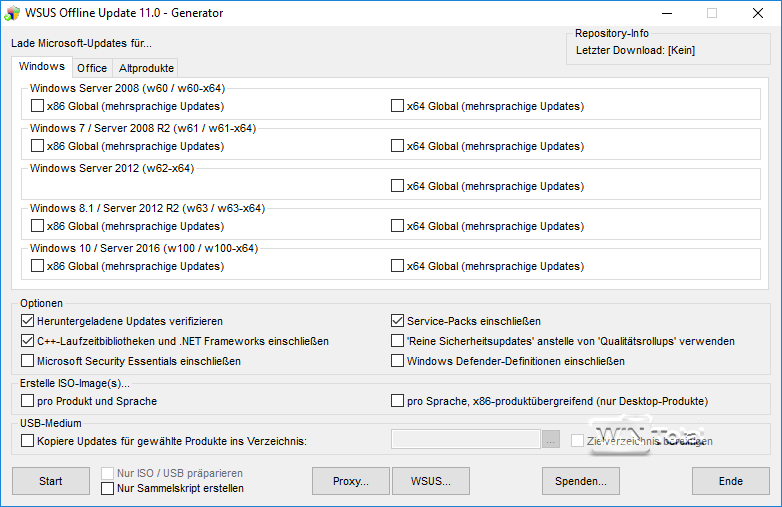Click the Spenden... button

point(581,481)
